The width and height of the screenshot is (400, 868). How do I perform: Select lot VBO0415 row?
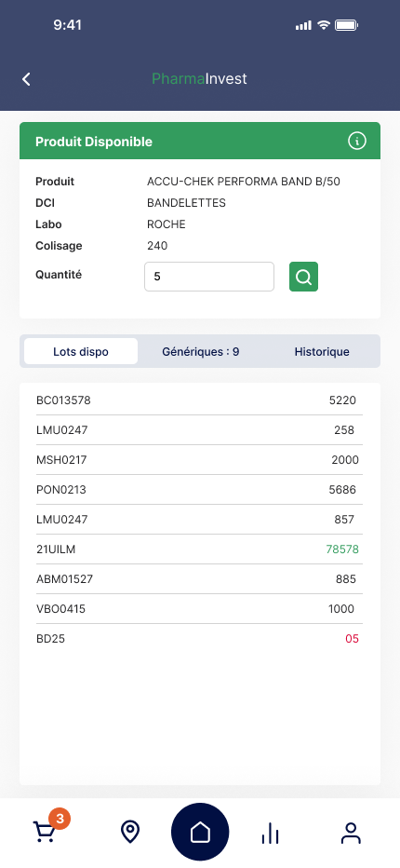pyautogui.click(x=200, y=609)
